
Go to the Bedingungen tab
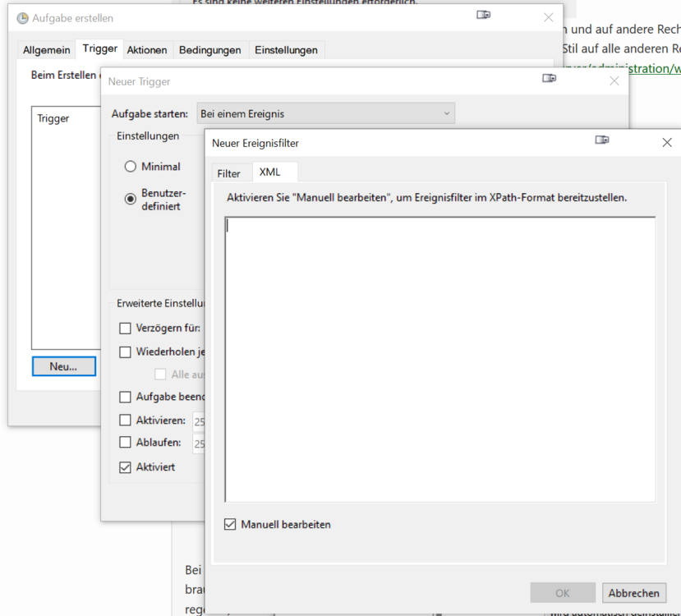(x=209, y=50)
